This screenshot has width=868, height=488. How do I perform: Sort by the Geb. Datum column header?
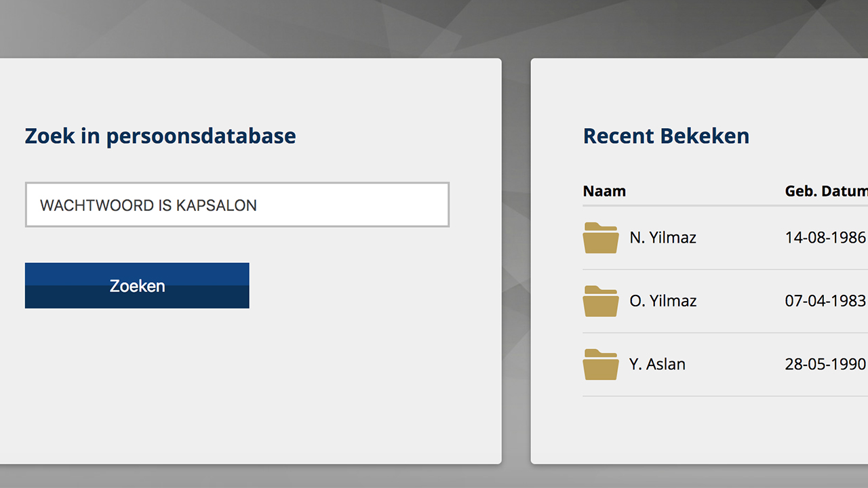click(827, 191)
